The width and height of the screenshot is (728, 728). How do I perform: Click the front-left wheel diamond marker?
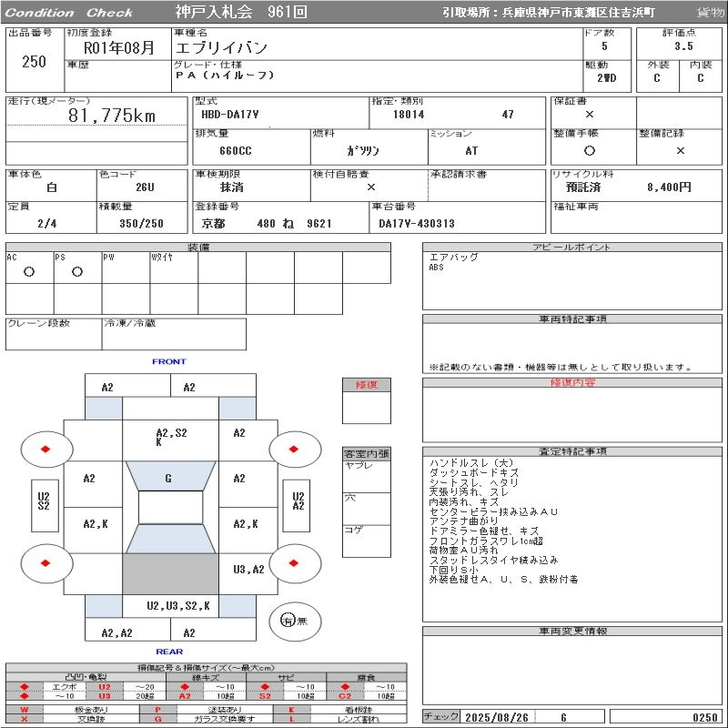pos(46,448)
